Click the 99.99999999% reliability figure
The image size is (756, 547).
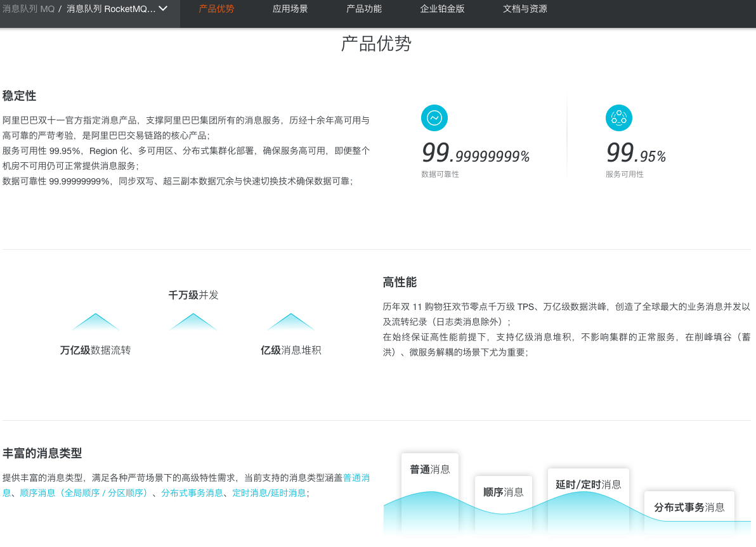pyautogui.click(x=476, y=153)
